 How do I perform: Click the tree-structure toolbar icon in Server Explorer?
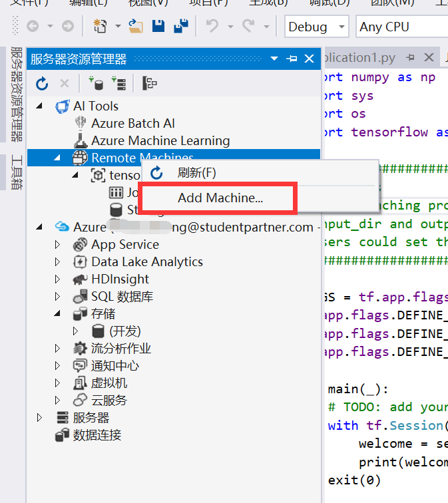(149, 83)
